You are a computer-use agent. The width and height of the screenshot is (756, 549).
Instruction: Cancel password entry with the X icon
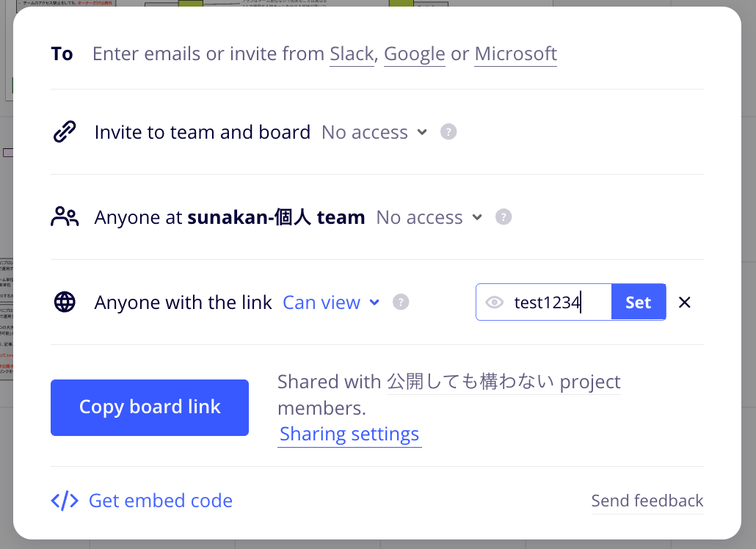click(685, 302)
